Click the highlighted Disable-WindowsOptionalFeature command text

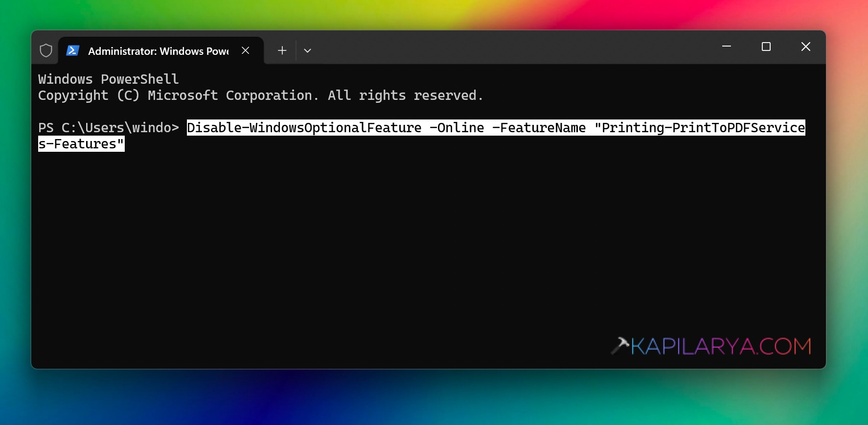496,128
